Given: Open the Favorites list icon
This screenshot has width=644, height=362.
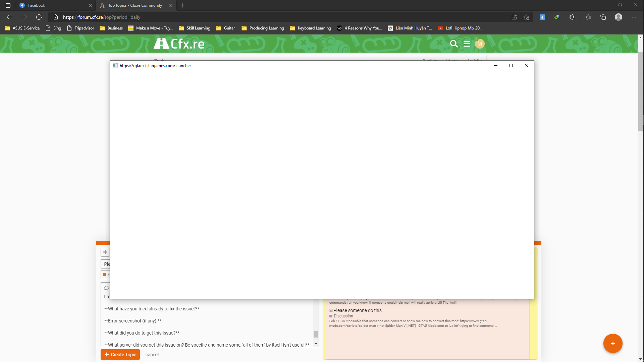Looking at the screenshot, I should (x=588, y=17).
